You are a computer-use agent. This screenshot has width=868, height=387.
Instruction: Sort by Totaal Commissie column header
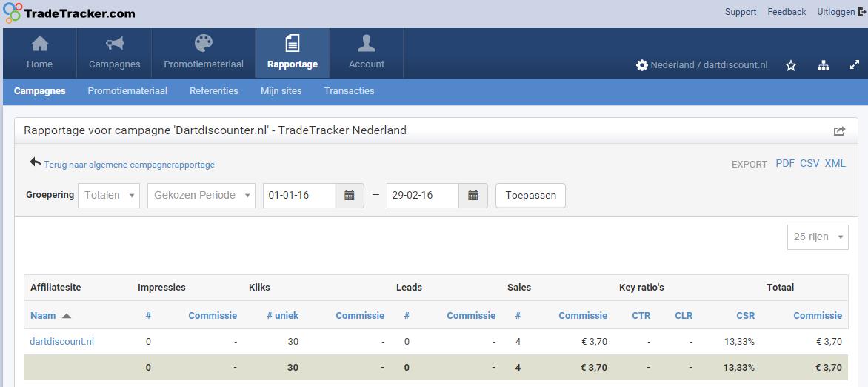(818, 316)
